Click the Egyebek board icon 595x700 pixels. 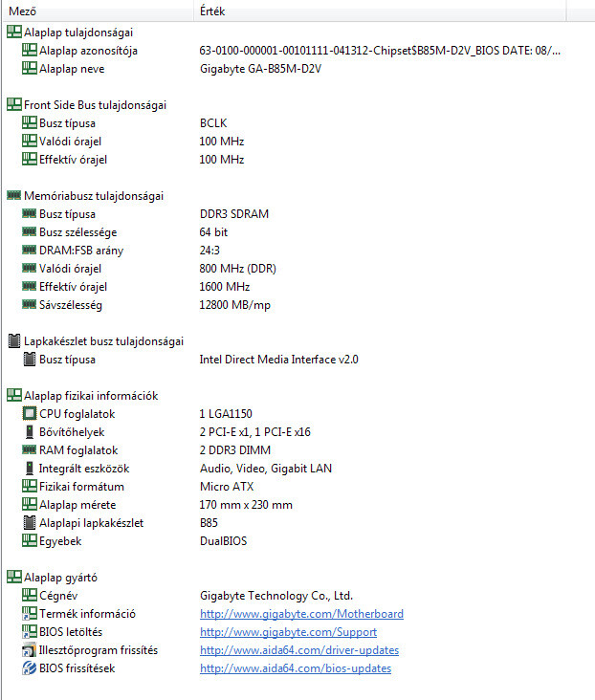pyautogui.click(x=30, y=540)
